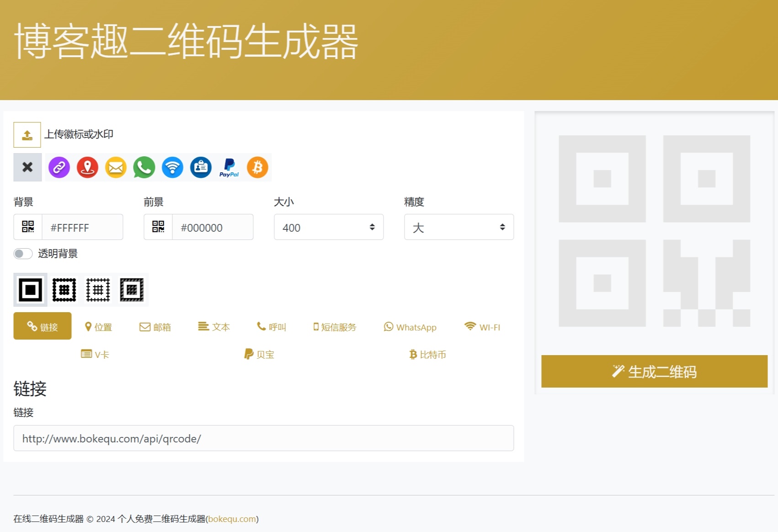Select the red location pin logo
The image size is (778, 532).
(x=87, y=167)
